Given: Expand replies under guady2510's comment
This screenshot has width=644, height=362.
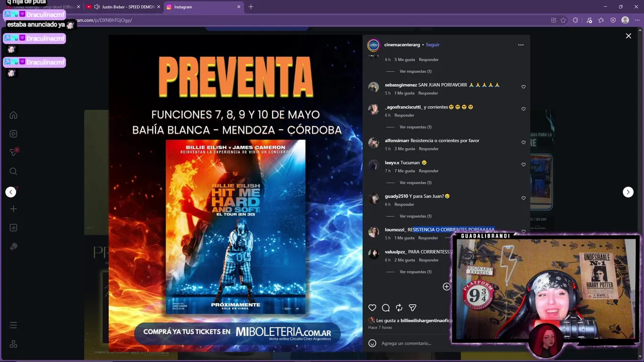Looking at the screenshot, I should 416,216.
